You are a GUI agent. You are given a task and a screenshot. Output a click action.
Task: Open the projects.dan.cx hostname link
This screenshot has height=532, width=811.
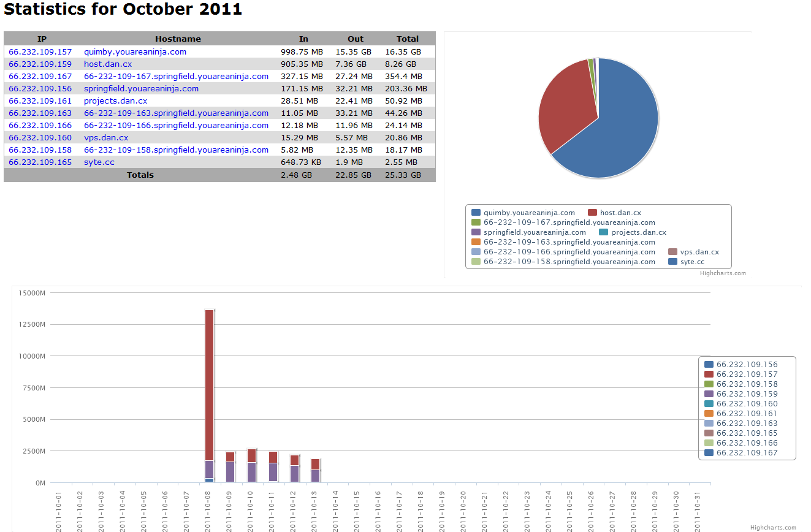tap(115, 101)
